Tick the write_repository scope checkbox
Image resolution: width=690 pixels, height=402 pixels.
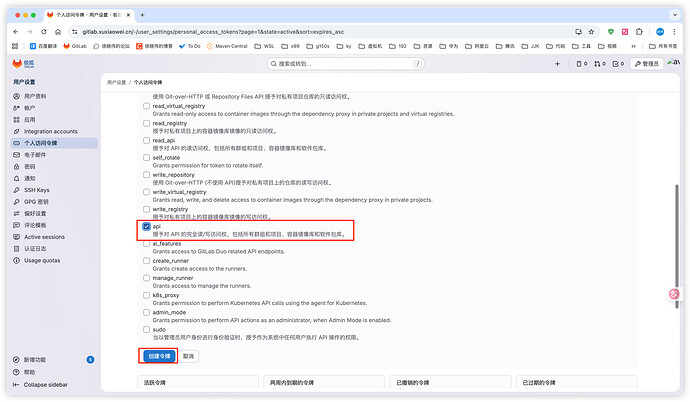coord(146,176)
